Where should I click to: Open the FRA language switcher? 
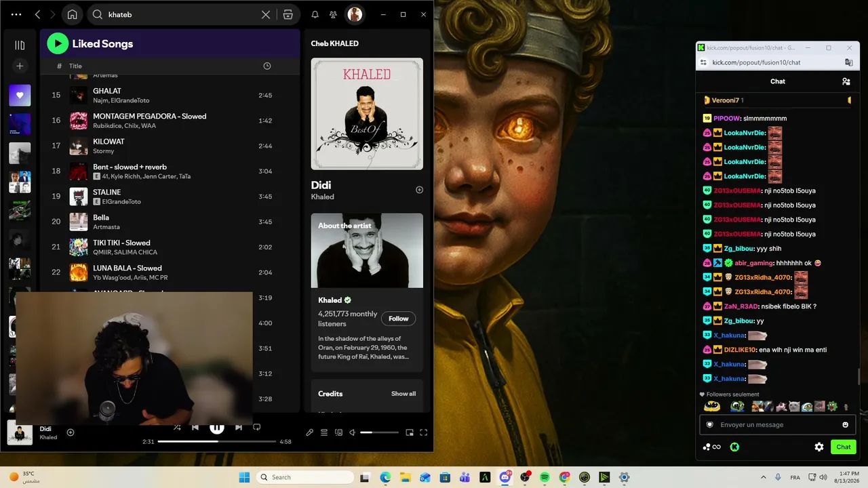795,477
